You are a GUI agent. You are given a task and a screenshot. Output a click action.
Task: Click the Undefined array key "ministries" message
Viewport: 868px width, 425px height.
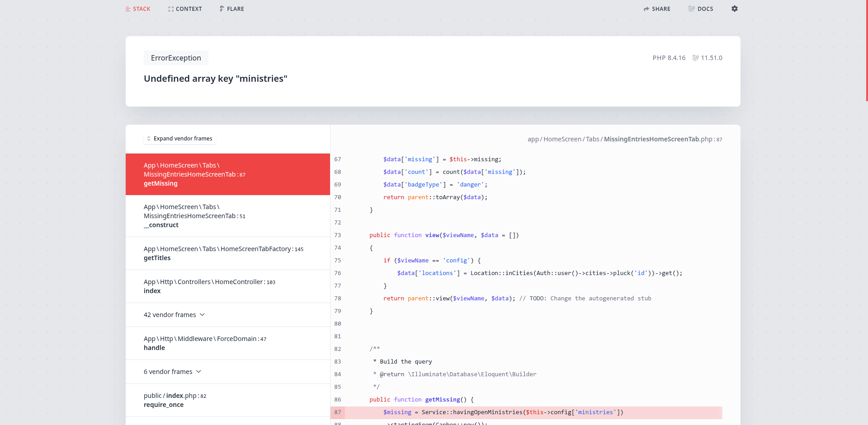click(216, 79)
